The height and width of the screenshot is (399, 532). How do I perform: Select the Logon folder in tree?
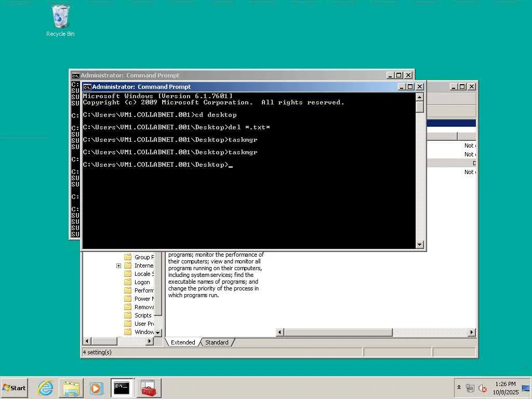(x=137, y=282)
